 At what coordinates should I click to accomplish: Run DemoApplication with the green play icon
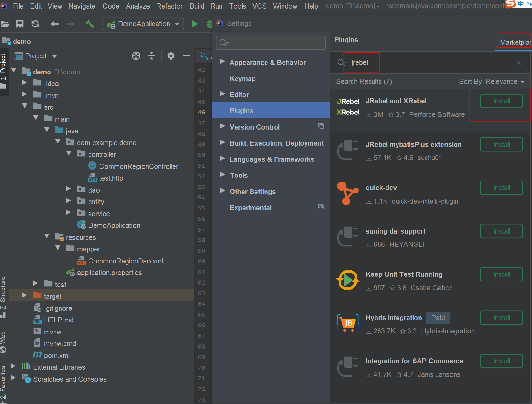click(195, 24)
